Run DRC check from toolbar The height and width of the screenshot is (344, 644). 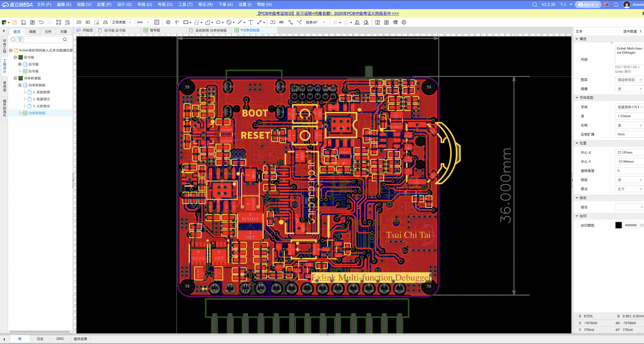(281, 22)
